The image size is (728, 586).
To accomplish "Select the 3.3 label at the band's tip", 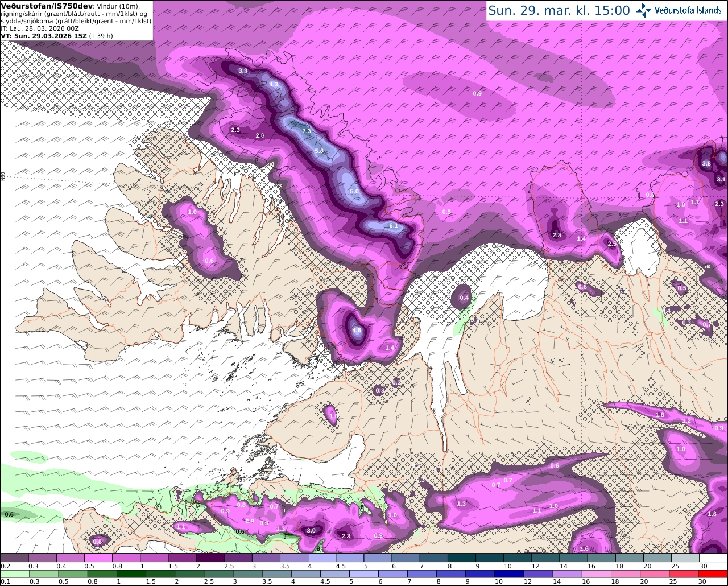I will [x=243, y=71].
